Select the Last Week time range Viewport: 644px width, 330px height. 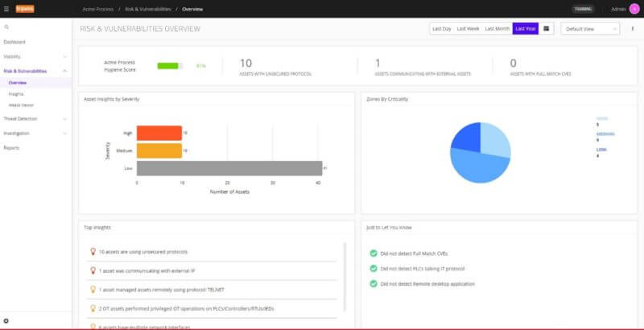(x=468, y=28)
